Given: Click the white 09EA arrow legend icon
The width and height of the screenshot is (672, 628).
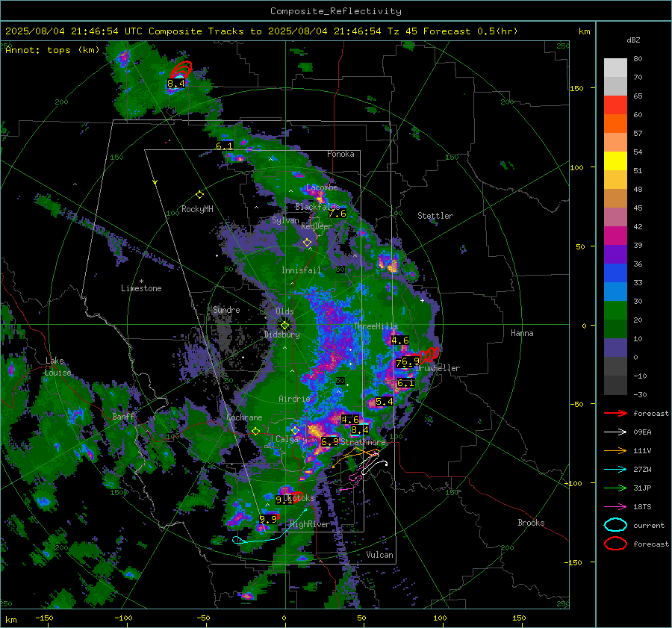Looking at the screenshot, I should 615,432.
